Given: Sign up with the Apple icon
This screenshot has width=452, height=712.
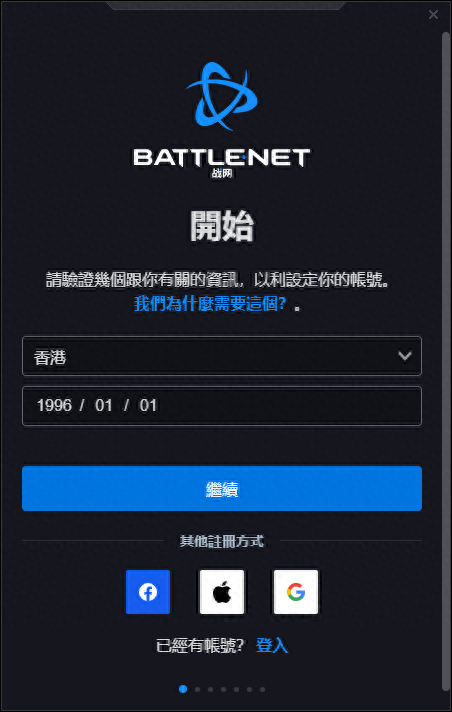Looking at the screenshot, I should (222, 592).
